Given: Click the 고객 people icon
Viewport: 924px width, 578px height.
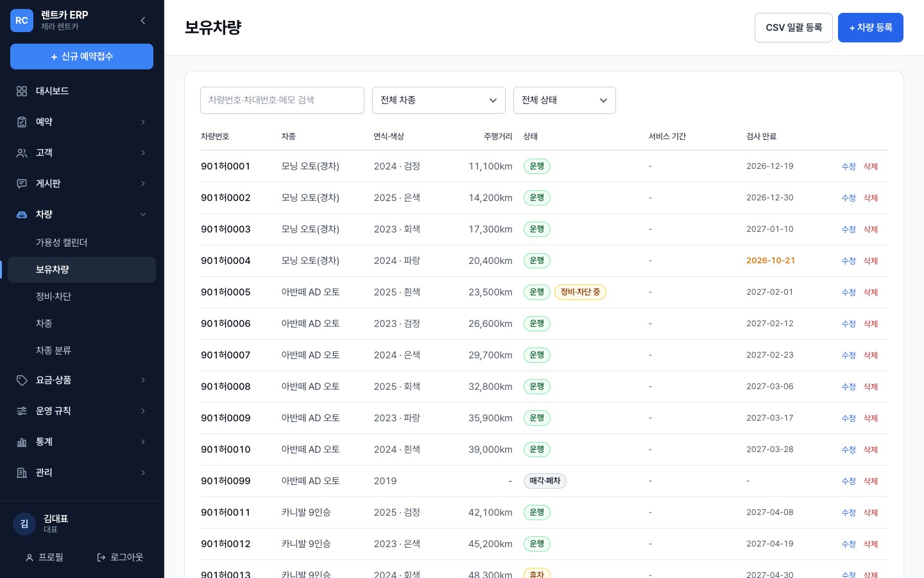Looking at the screenshot, I should tap(22, 153).
